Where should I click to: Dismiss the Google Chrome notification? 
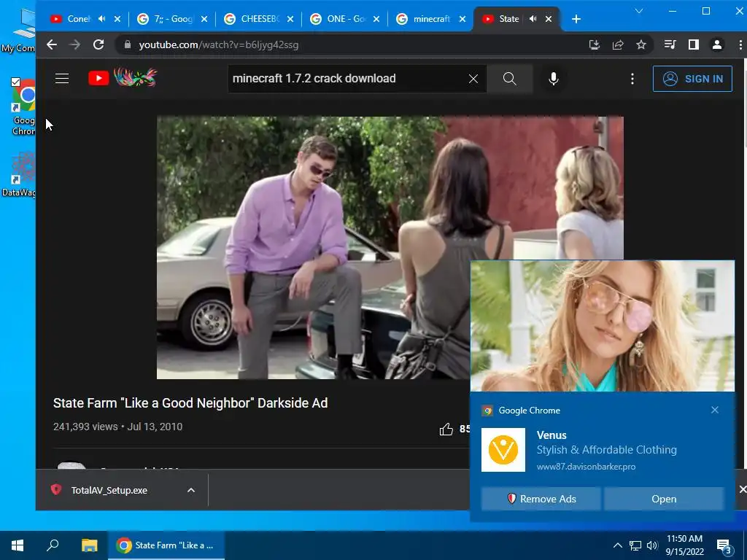pos(715,410)
